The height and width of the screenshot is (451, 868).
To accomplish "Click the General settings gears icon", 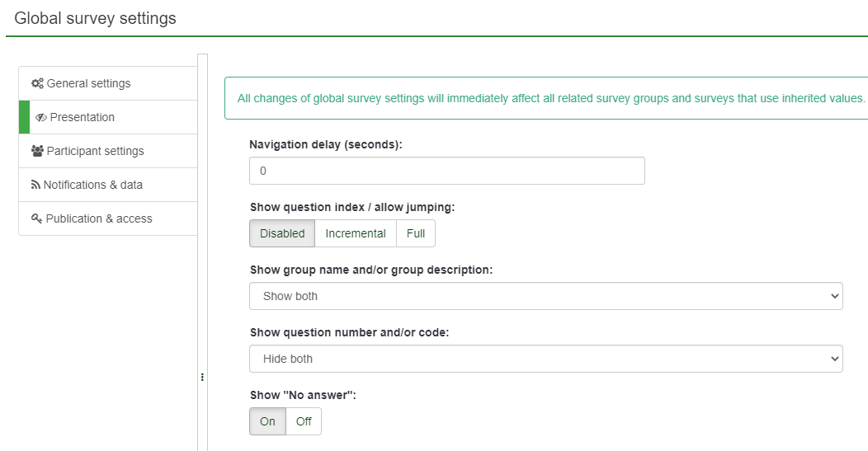I will [x=37, y=83].
